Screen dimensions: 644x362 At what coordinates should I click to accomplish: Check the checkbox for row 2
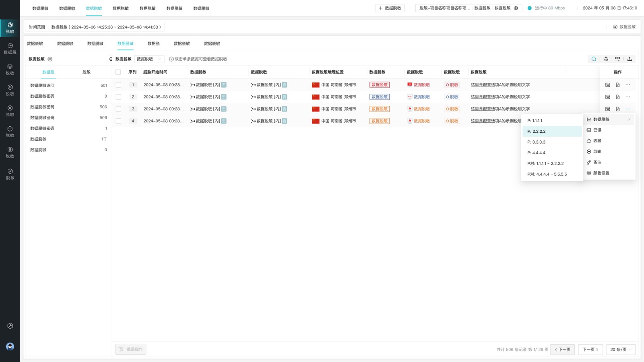click(x=118, y=97)
